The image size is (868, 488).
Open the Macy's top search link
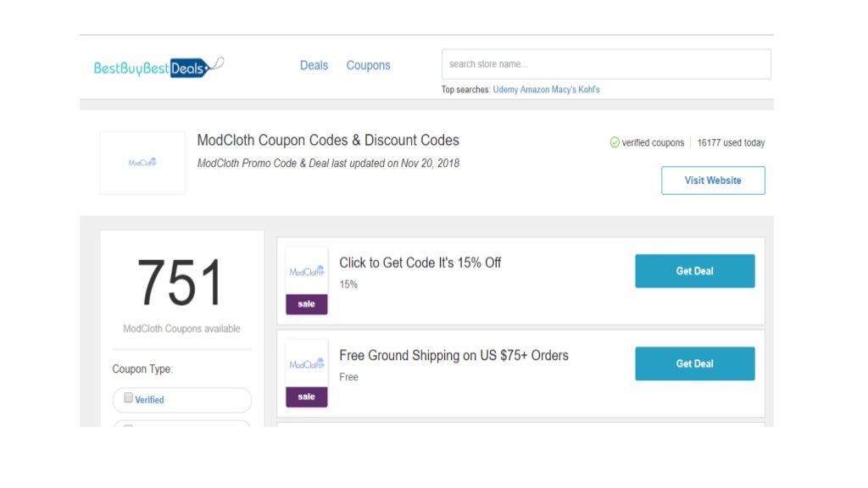pyautogui.click(x=564, y=90)
